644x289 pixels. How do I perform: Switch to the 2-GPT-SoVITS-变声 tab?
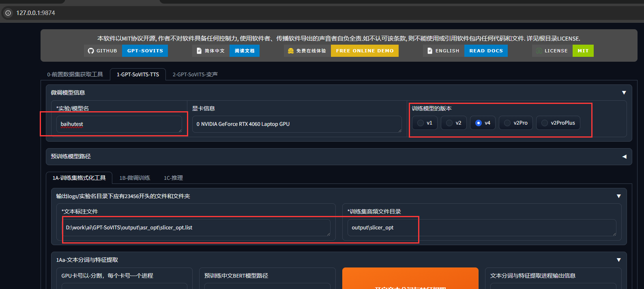point(195,74)
